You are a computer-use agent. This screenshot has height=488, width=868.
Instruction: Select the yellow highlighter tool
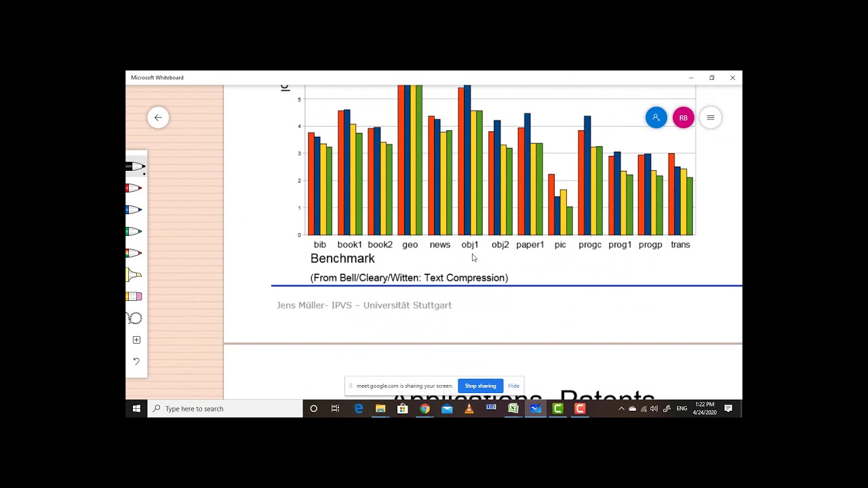(x=134, y=274)
